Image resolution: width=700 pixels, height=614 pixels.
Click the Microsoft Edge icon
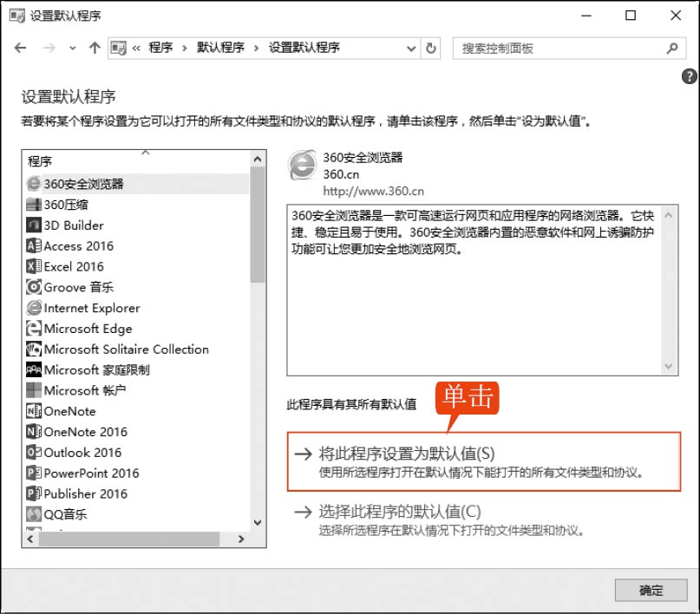(x=34, y=329)
